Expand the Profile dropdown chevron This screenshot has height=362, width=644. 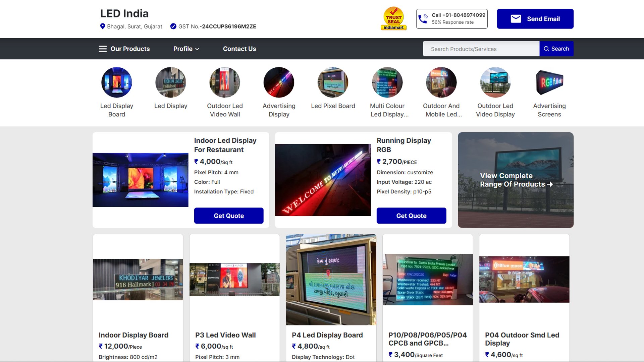(197, 49)
